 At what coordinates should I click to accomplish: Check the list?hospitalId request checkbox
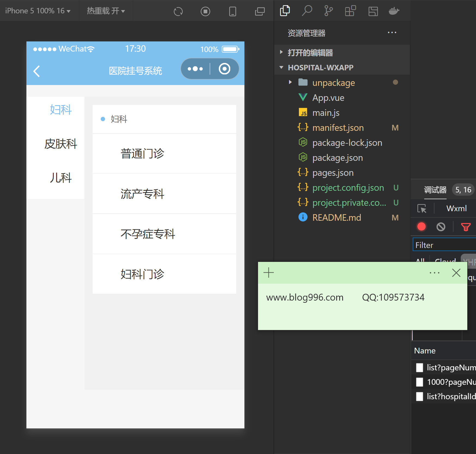[x=420, y=397]
